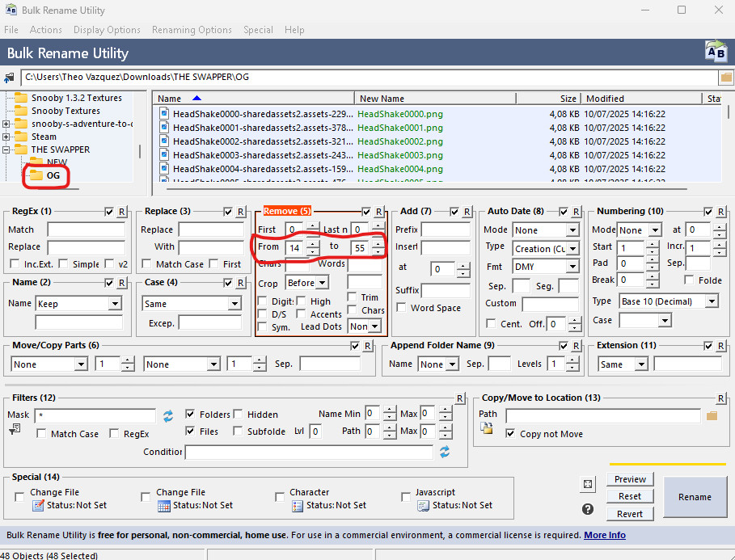Click the Character status icon in Special
Screen dimensions: 735x560
(297, 506)
